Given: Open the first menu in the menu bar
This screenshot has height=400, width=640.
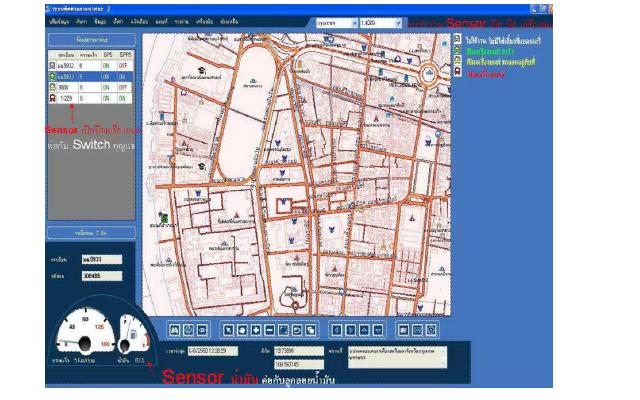Looking at the screenshot, I should click(59, 20).
